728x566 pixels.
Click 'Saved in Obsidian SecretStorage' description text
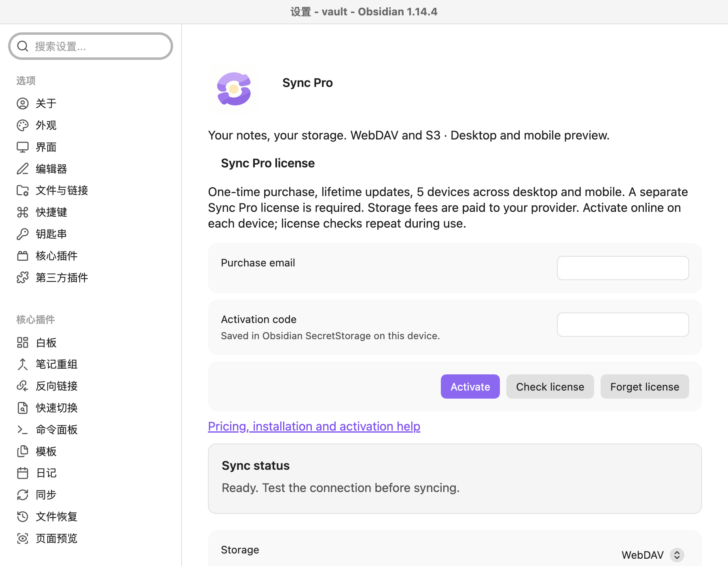[x=330, y=336]
